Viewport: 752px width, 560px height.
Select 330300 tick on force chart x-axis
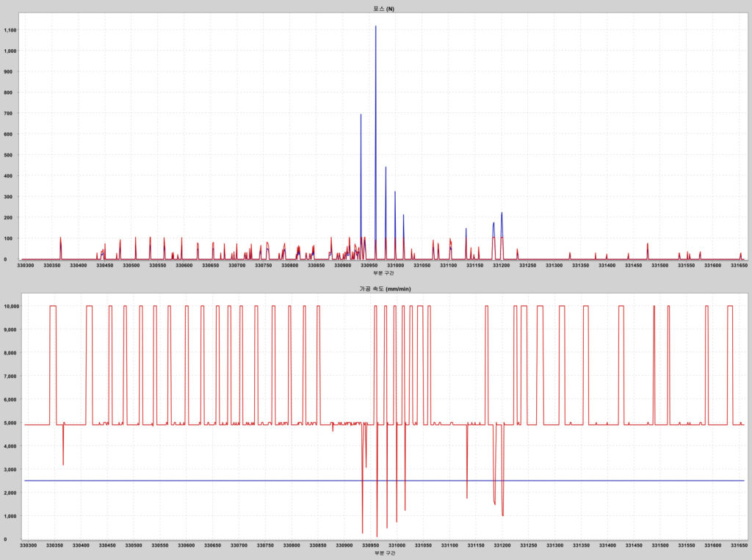(26, 265)
